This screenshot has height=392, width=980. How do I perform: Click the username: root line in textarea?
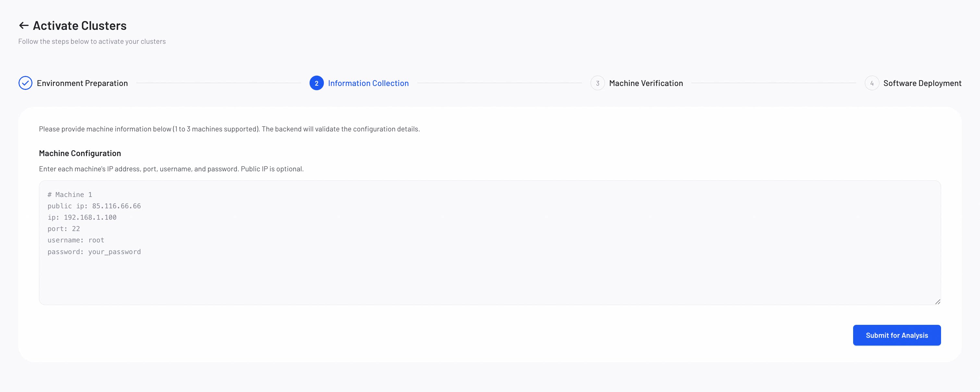click(76, 240)
